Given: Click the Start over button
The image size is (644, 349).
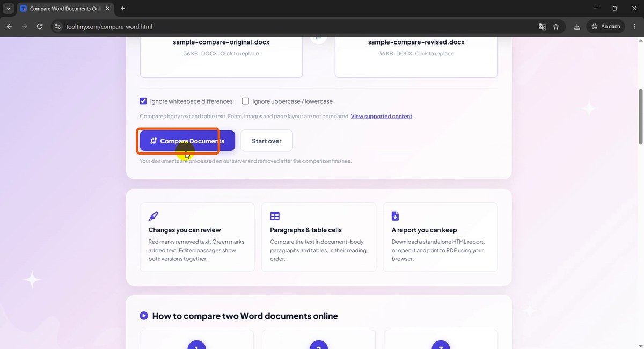Looking at the screenshot, I should [x=267, y=141].
